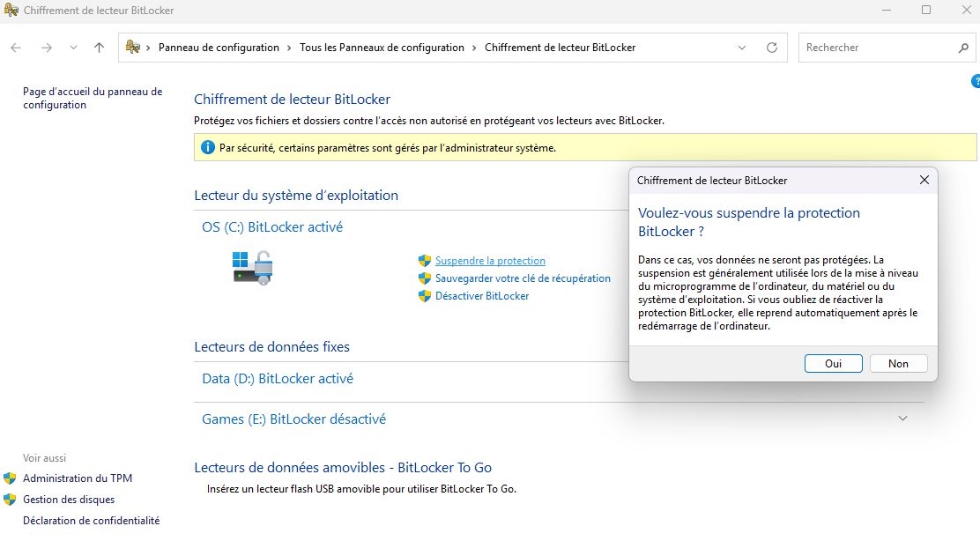Click 'Lecteur du système d'exploitation' heading
The height and width of the screenshot is (541, 980).
coord(296,195)
